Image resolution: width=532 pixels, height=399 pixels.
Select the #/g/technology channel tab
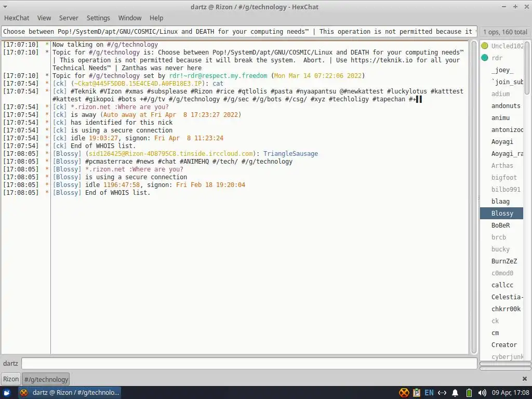point(46,379)
